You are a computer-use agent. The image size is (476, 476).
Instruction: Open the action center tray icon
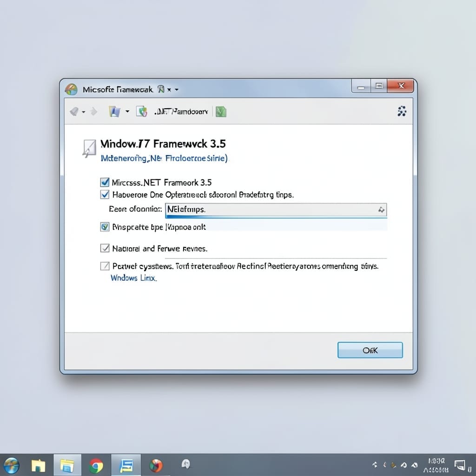click(x=460, y=465)
